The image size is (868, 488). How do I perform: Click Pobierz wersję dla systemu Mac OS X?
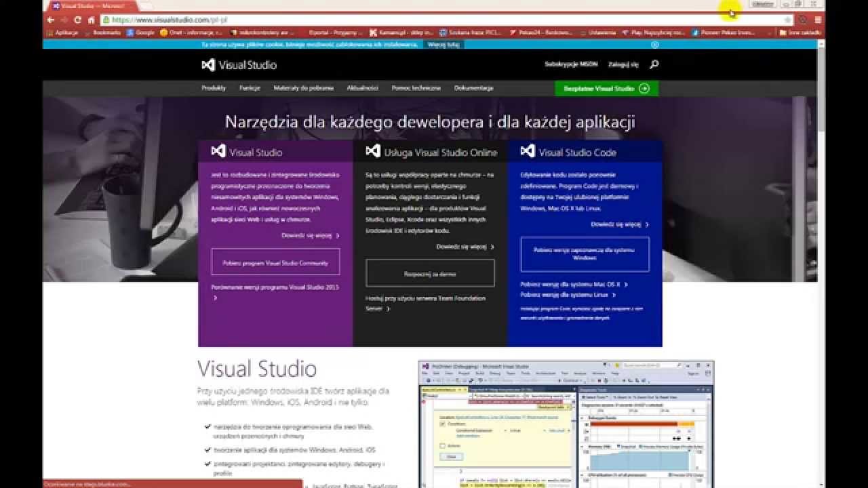tap(574, 285)
